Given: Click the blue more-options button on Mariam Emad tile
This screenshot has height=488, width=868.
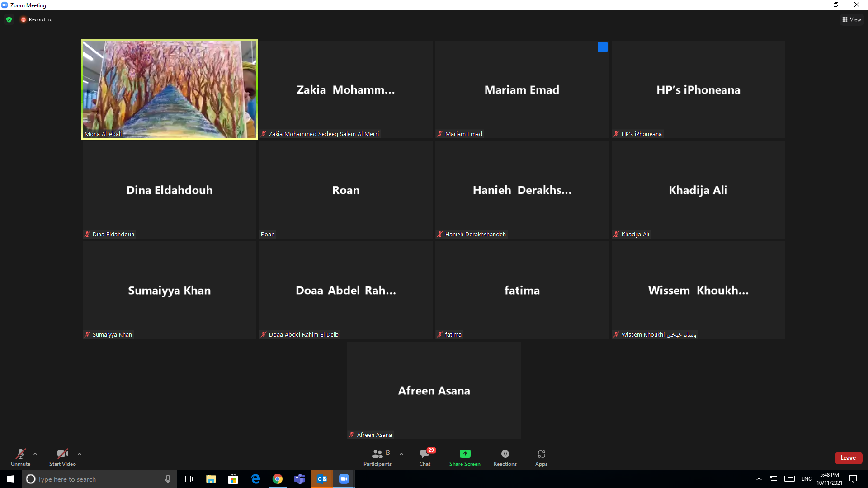Looking at the screenshot, I should (602, 47).
